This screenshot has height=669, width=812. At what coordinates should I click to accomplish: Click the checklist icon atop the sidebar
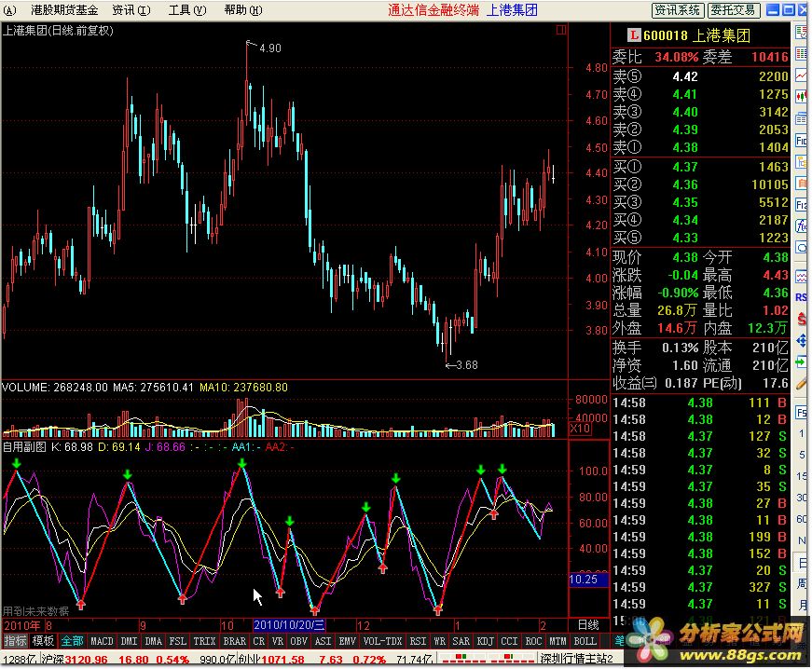pos(801,32)
